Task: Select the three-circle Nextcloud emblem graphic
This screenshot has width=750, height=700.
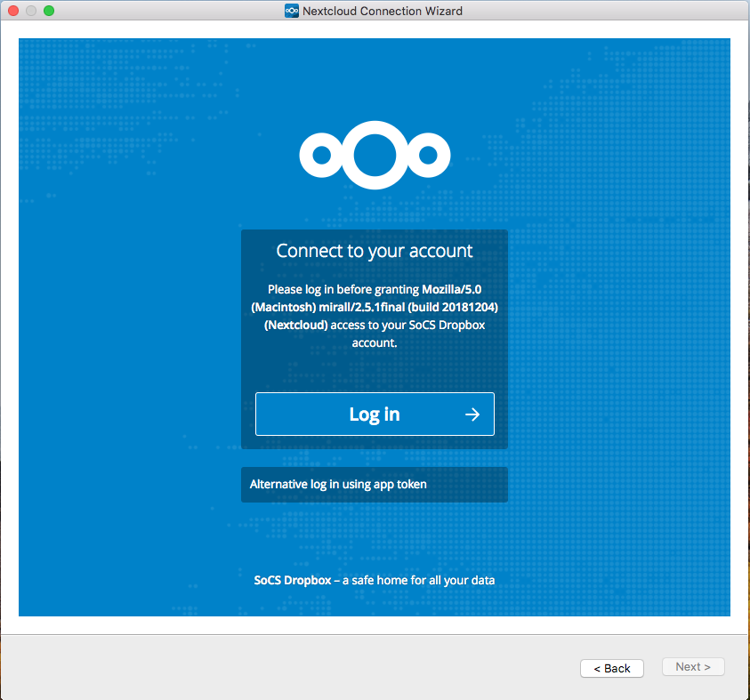Action: pyautogui.click(x=375, y=153)
